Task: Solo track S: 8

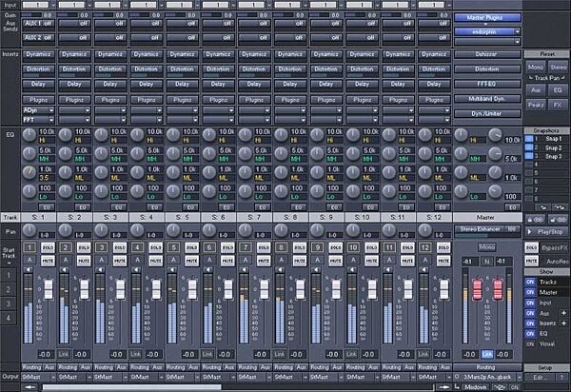Action: tap(300, 247)
